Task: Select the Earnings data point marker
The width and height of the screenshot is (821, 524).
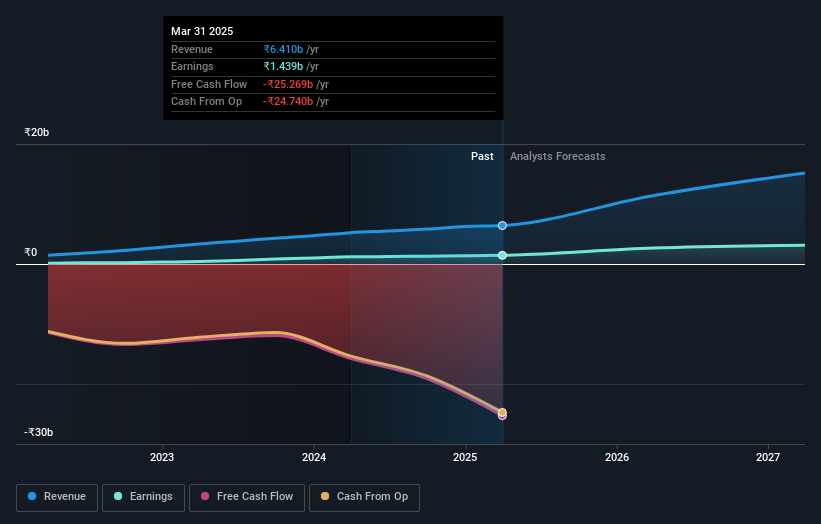Action: point(502,255)
